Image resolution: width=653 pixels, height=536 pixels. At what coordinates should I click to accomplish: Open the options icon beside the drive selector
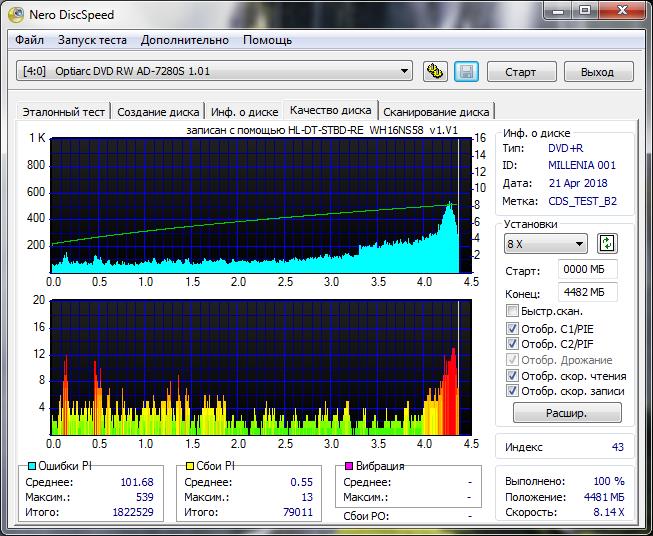tap(435, 72)
